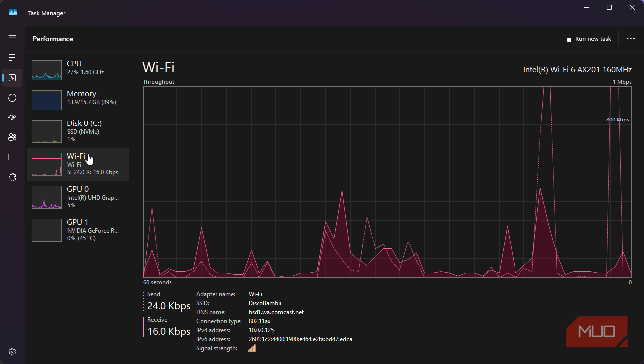Click the Receive 16.0 Kbps value

tap(169, 331)
